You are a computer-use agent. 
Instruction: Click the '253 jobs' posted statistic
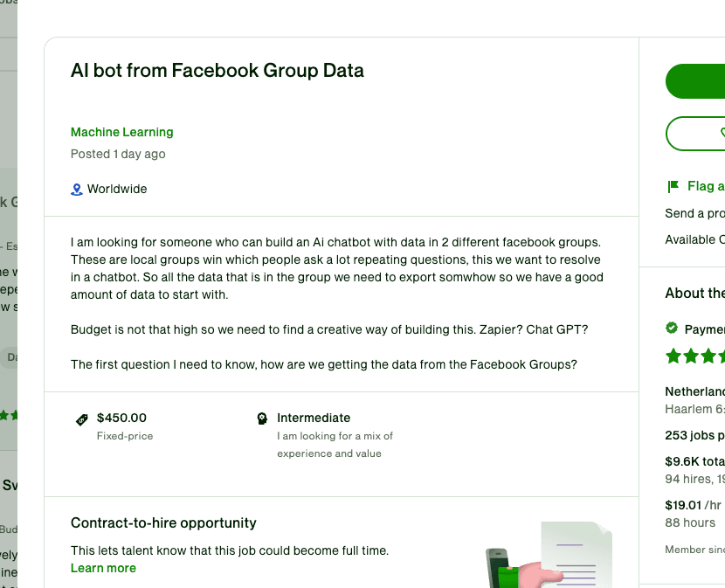pos(694,435)
